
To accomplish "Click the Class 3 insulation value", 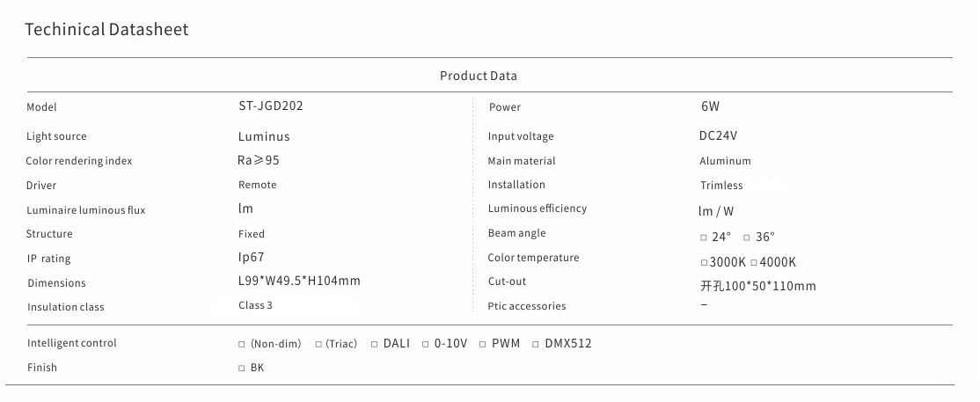I will click(x=255, y=305).
